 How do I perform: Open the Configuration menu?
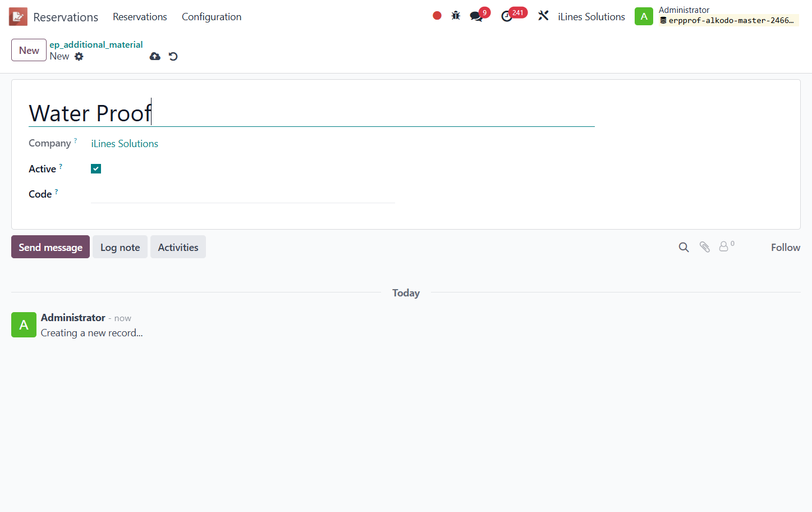(212, 17)
